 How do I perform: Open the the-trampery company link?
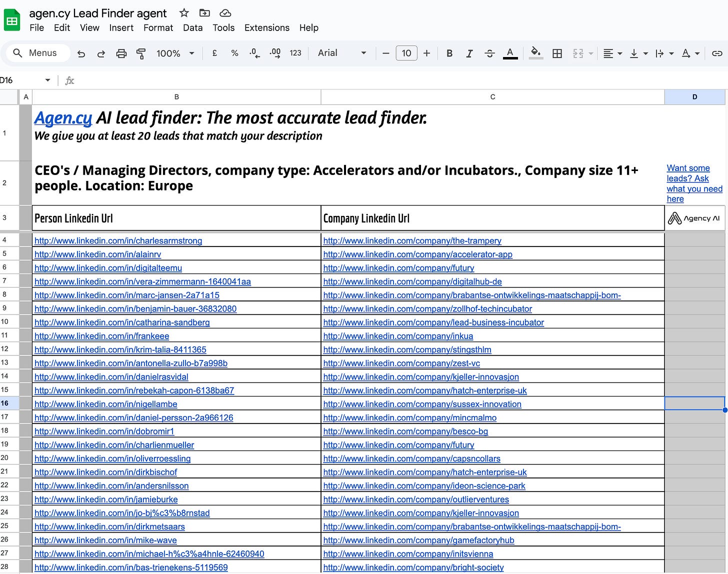(x=412, y=240)
